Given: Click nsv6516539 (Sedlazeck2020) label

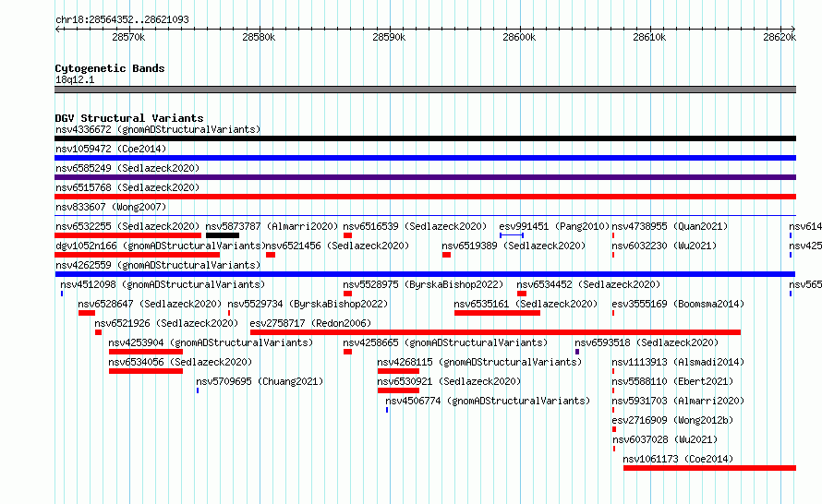Looking at the screenshot, I should (x=415, y=226).
